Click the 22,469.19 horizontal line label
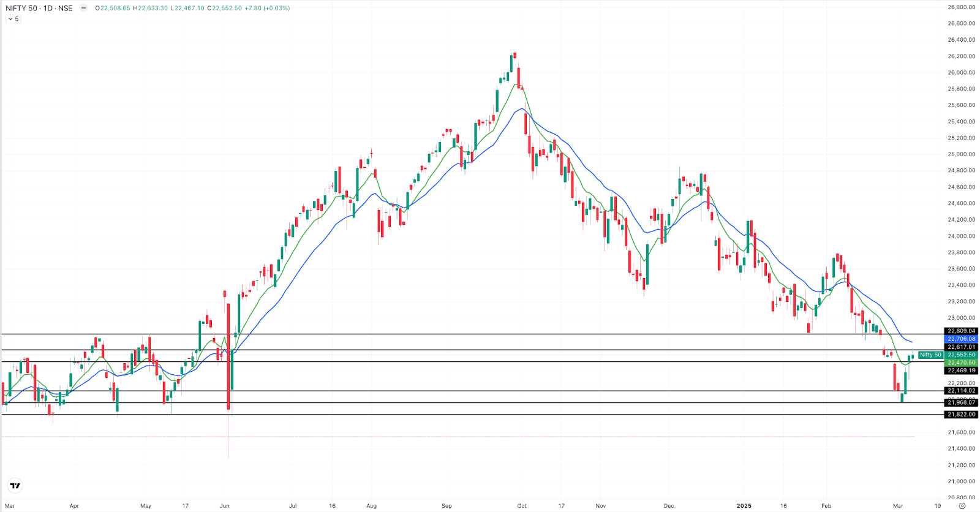The image size is (980, 512). coord(961,371)
